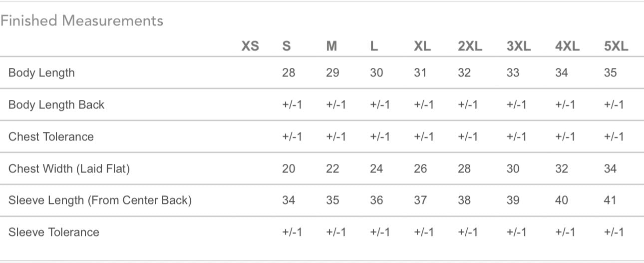
Task: Click Chest Width value 24 for L
Action: click(x=376, y=169)
